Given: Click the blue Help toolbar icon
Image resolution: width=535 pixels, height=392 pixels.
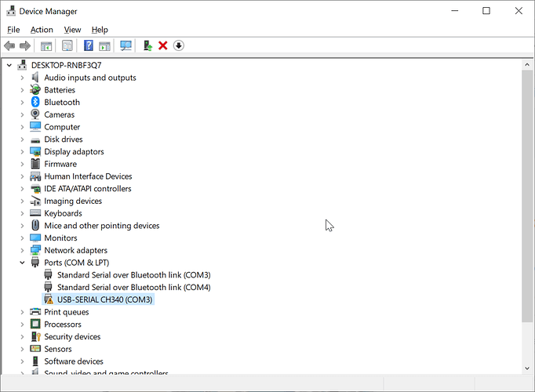Looking at the screenshot, I should (x=89, y=45).
